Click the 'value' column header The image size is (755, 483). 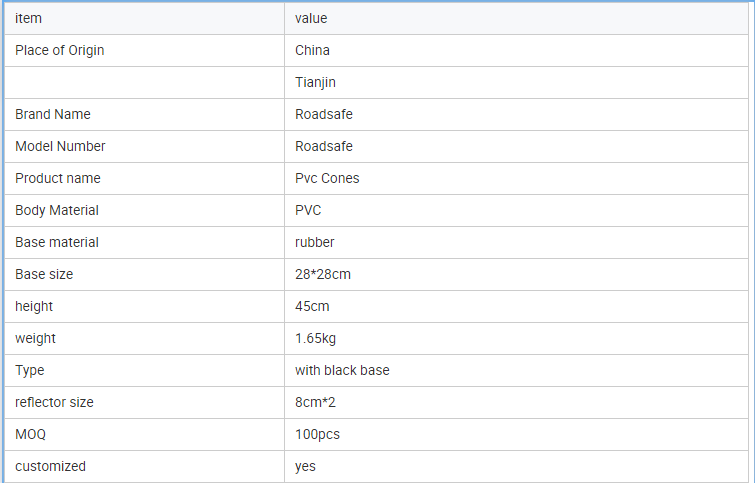517,18
